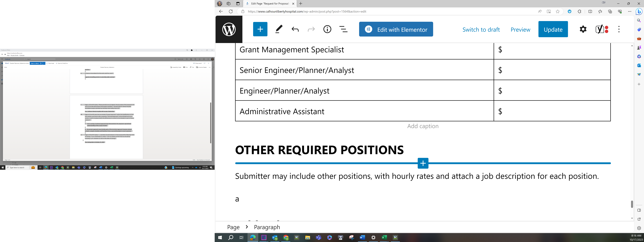Open a new Edge tab
This screenshot has width=644, height=242.
[301, 3]
